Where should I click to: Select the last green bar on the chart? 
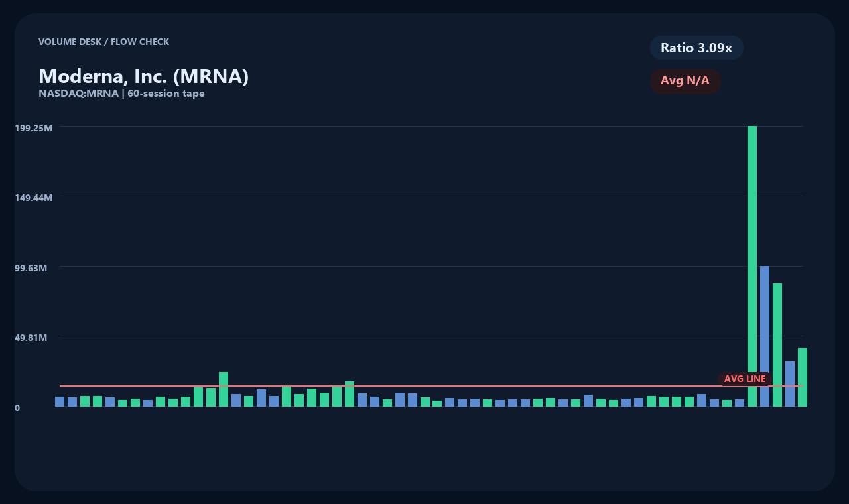click(x=803, y=377)
